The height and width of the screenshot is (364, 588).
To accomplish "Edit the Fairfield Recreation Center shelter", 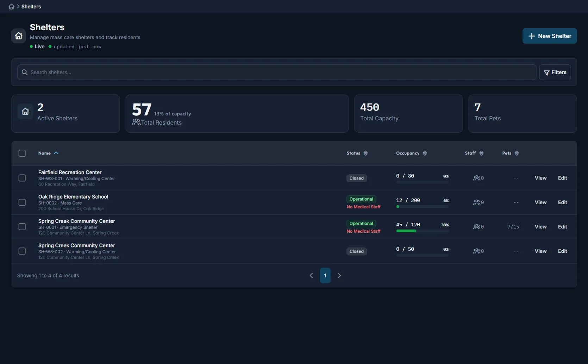I will click(562, 178).
